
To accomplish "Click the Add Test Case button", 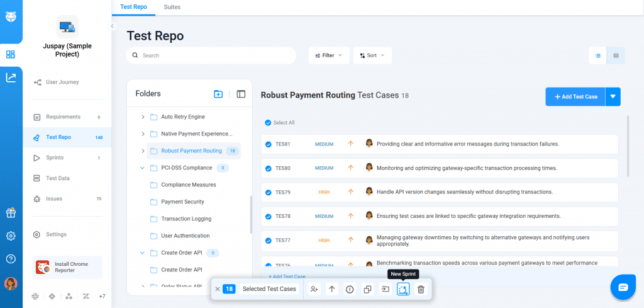I will (x=575, y=96).
